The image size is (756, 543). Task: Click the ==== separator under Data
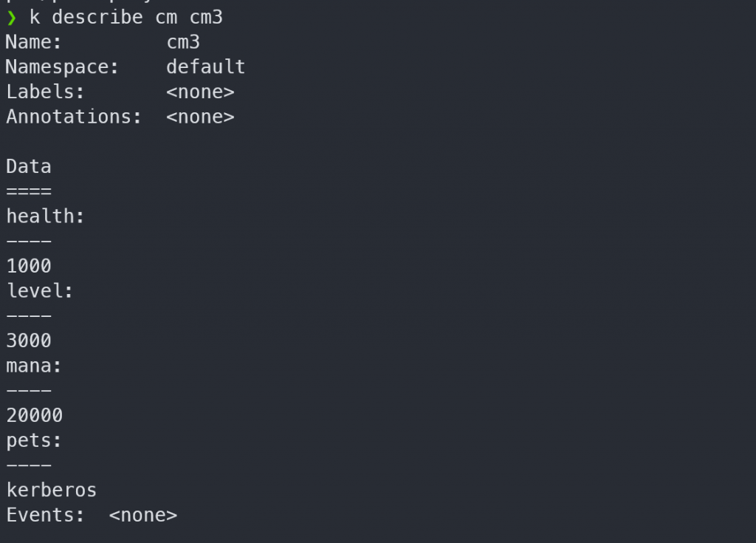[29, 191]
